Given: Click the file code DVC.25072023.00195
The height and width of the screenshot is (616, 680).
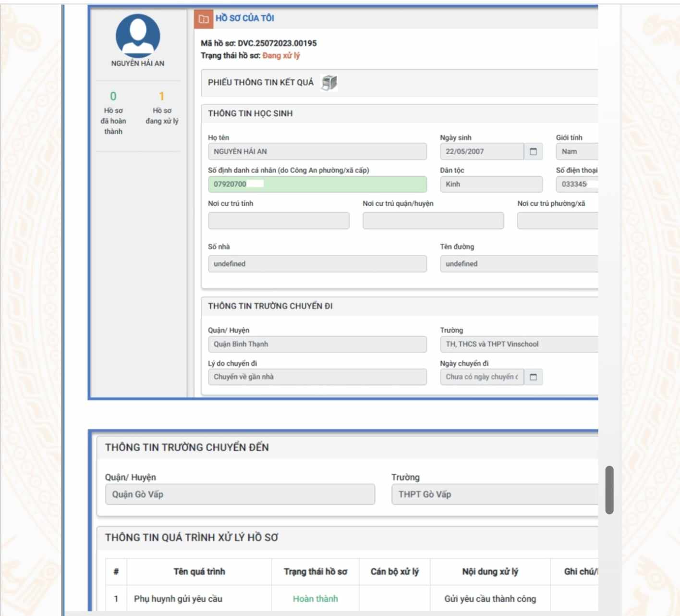Looking at the screenshot, I should coord(277,43).
